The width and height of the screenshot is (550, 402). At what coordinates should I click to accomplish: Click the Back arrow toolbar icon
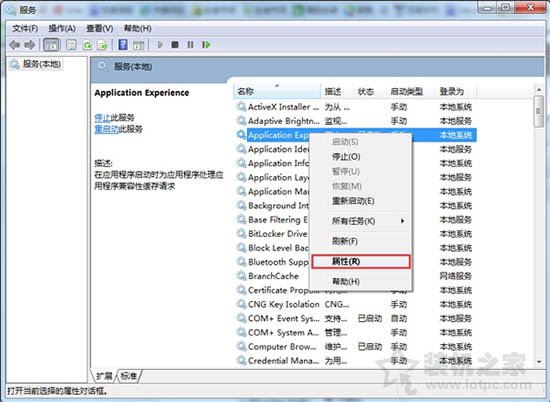point(14,45)
